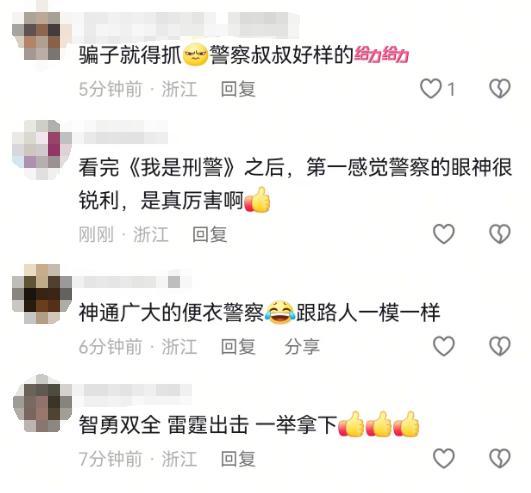Reply to the comment posted 5分钟前

click(x=238, y=89)
